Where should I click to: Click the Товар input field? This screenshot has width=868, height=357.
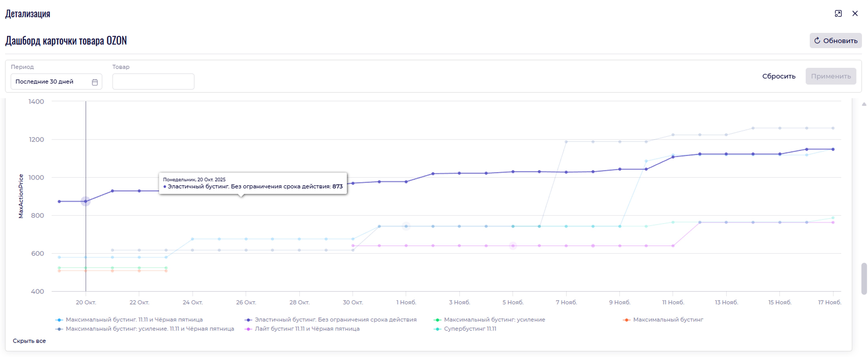click(x=153, y=82)
